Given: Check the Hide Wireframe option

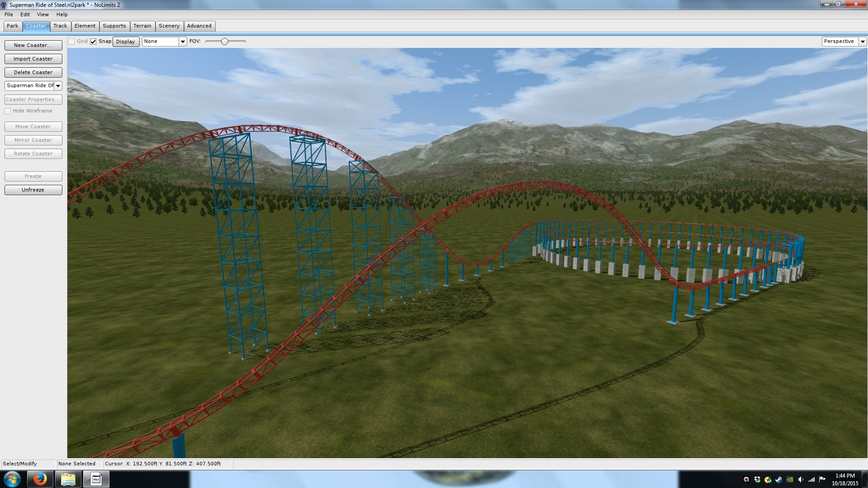Looking at the screenshot, I should (8, 111).
